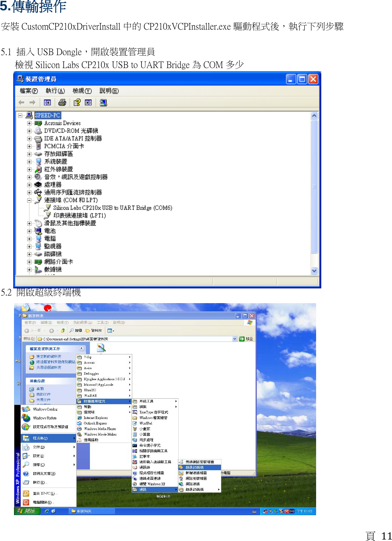
Task: Expand the Acronis Devices tree node
Action: point(30,123)
